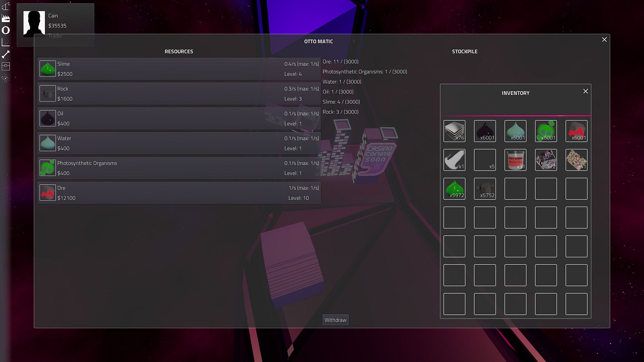Viewport: 644px width, 362px height.
Task: Select the Oxy-Gone Borax Flux item
Action: (515, 160)
